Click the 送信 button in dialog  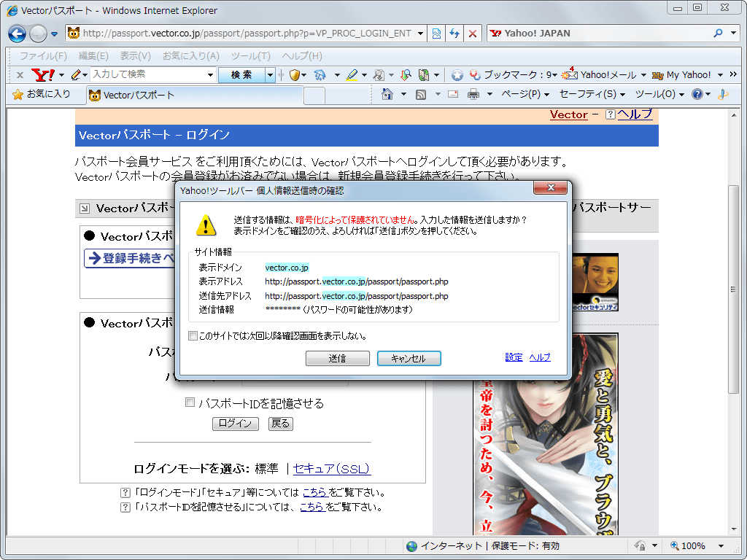(337, 358)
